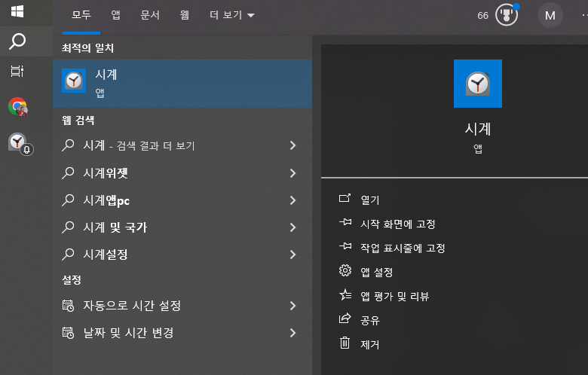Click the large 시계 tile in the preview pane
This screenshot has height=375, width=588.
point(478,84)
